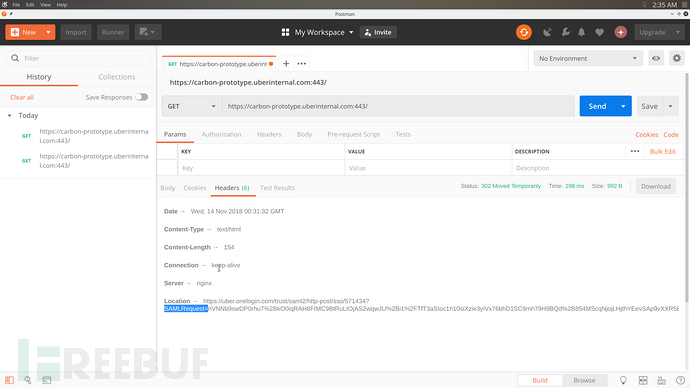
Task: Click the search magnifier in filter
Action: point(15,58)
